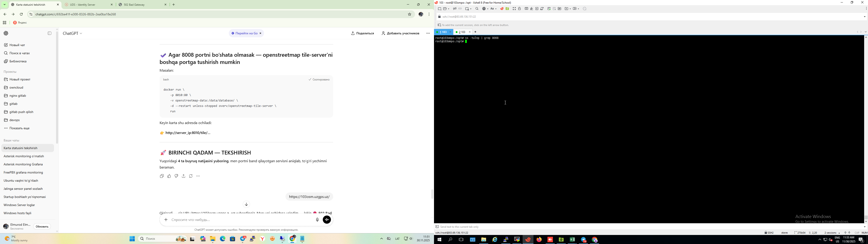This screenshot has height=244, width=868.
Task: Open the chat named Asterisk monitoring Grafana
Action: (x=23, y=164)
